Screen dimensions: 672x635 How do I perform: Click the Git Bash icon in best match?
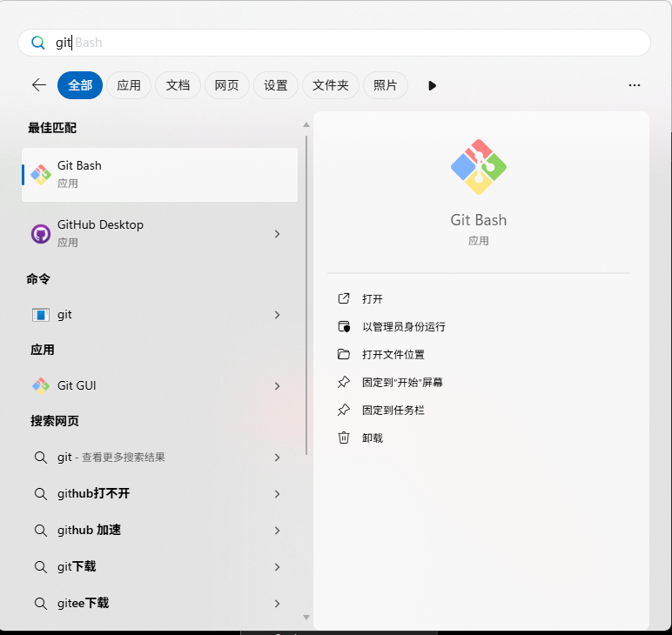[x=41, y=174]
